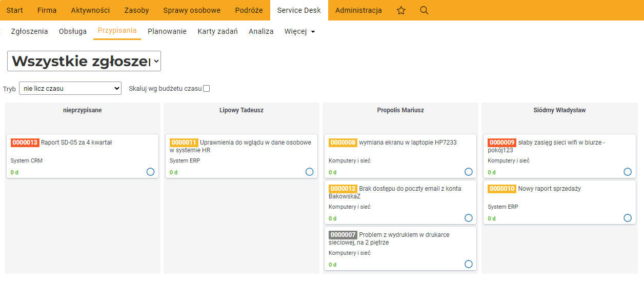Click circle icon on ticket 0000013 card

(150, 172)
